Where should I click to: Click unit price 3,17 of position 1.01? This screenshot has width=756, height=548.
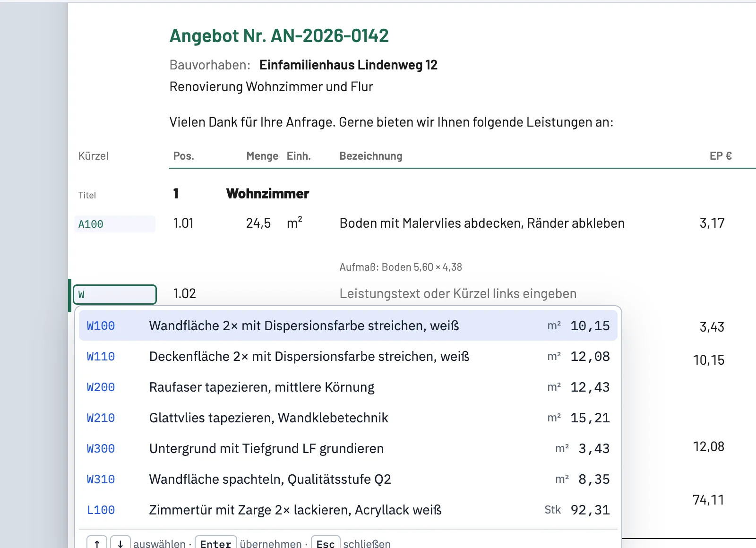click(712, 223)
